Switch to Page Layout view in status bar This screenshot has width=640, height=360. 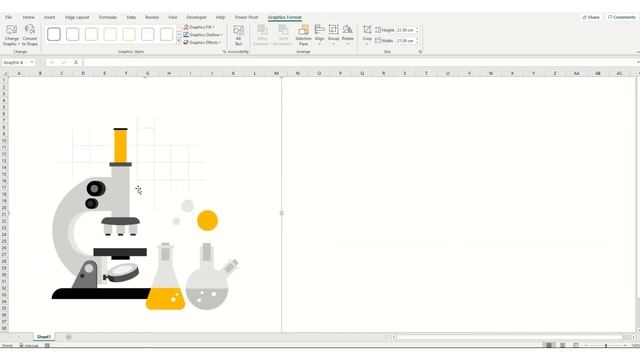[x=562, y=345]
